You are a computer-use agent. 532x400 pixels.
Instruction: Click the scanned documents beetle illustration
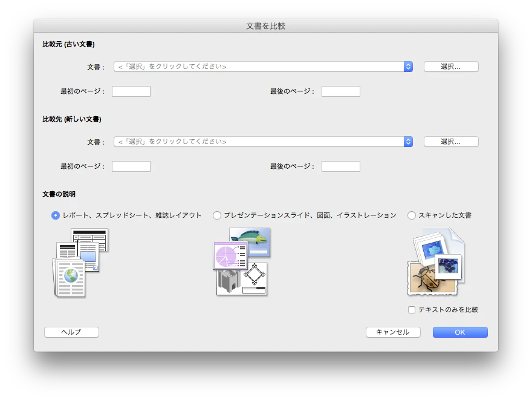[436, 262]
